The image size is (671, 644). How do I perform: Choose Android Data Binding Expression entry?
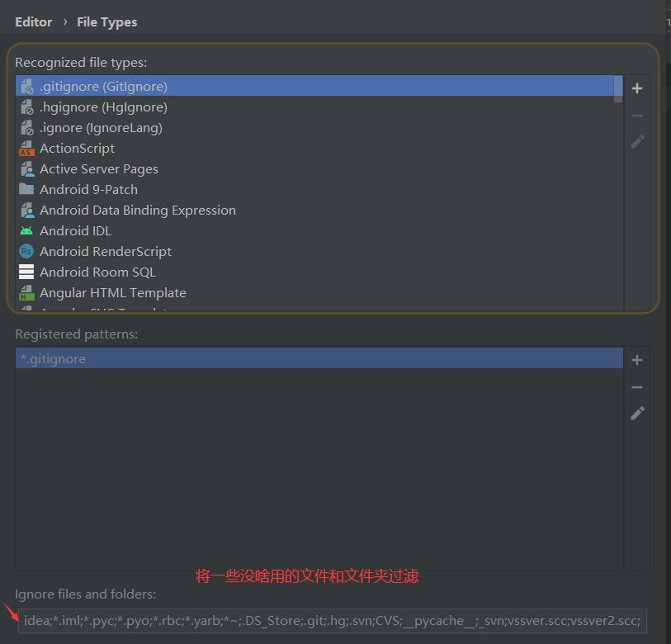tap(319, 211)
